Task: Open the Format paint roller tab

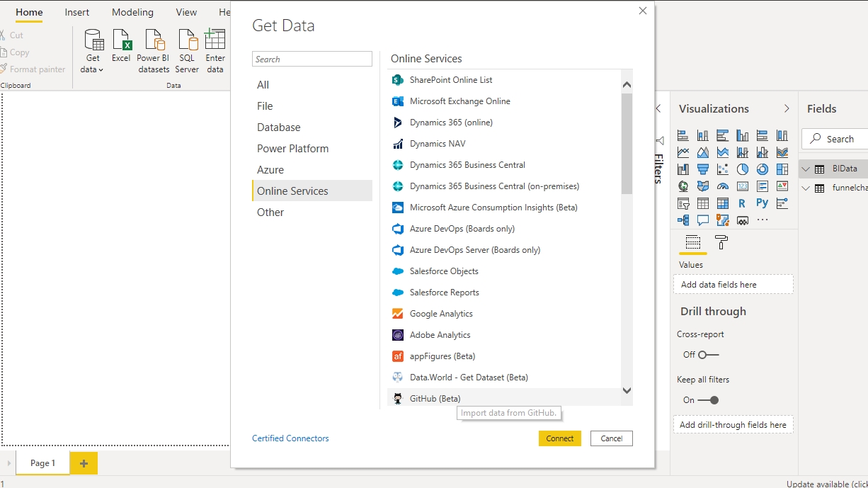Action: pyautogui.click(x=721, y=242)
